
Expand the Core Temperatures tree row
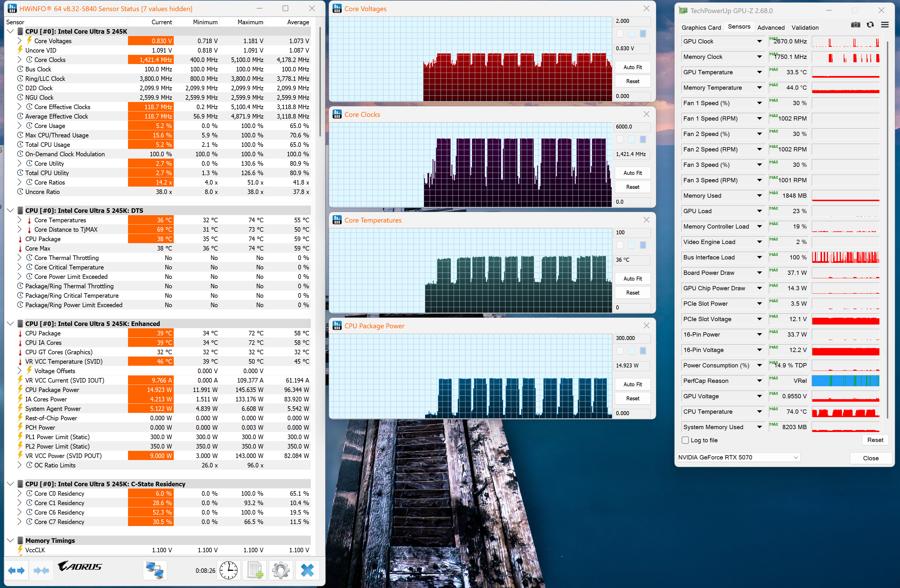tap(19, 220)
